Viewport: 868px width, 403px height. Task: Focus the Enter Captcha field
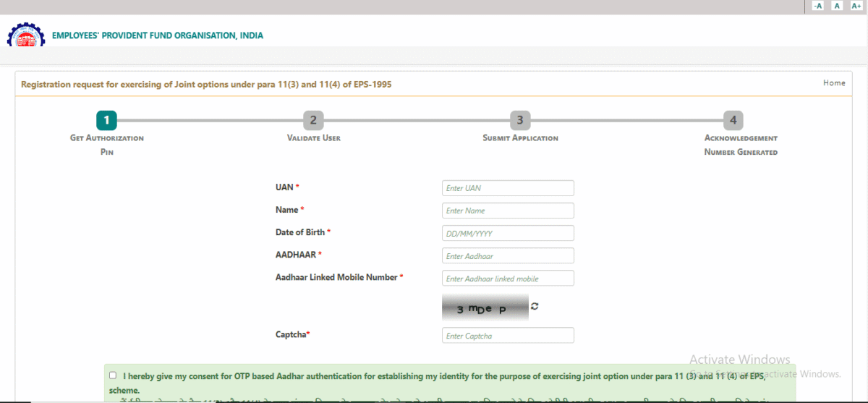(x=508, y=336)
